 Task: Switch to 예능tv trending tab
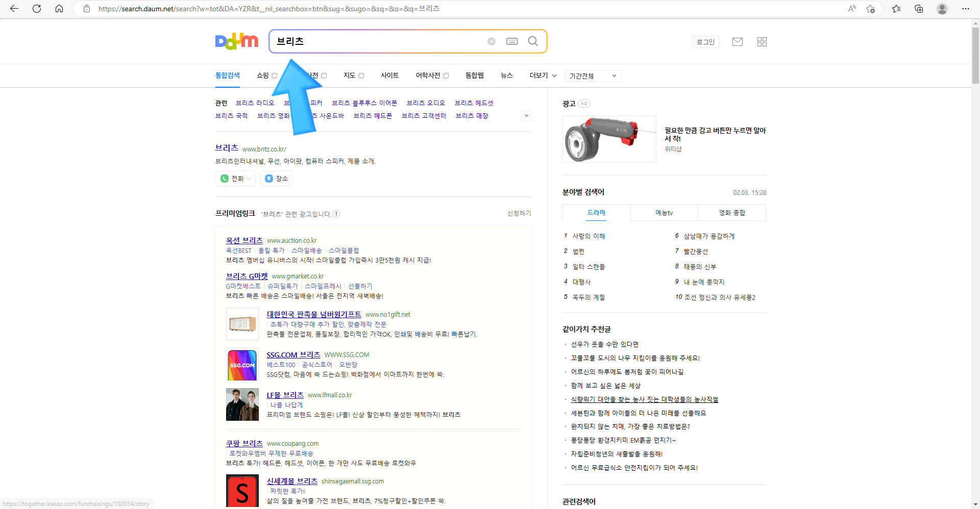pyautogui.click(x=664, y=213)
